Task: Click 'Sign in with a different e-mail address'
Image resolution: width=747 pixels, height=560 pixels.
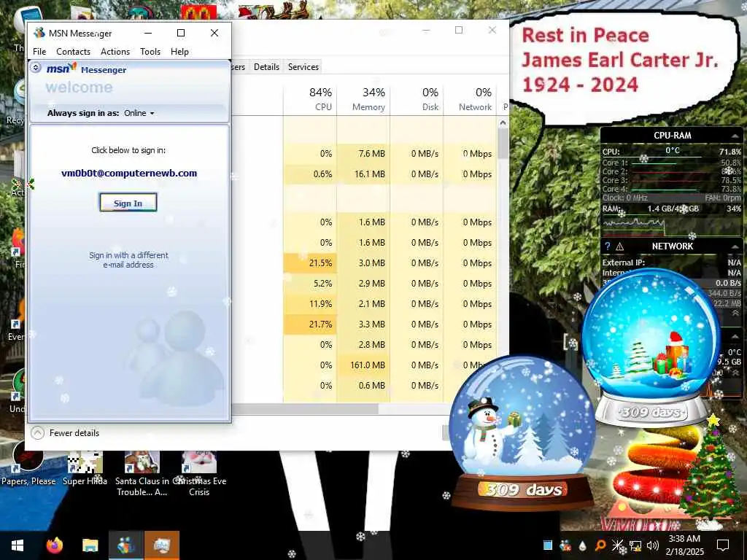Action: click(128, 260)
